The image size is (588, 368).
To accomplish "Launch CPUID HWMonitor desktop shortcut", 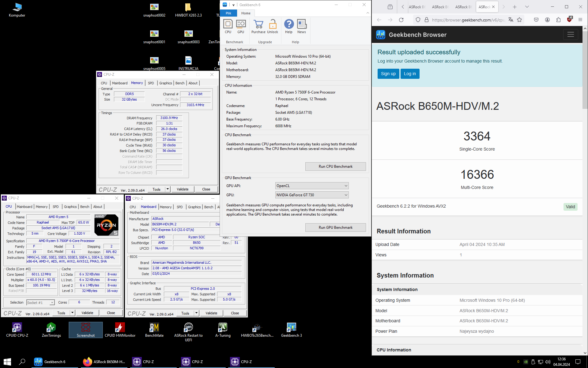I will (x=120, y=330).
